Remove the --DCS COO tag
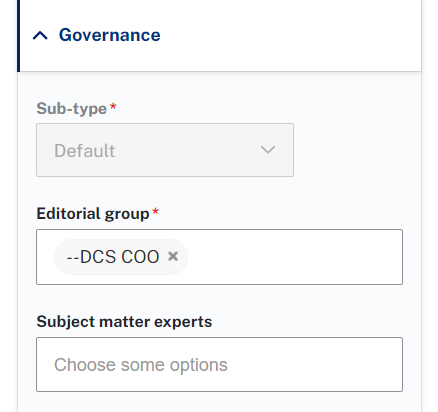The height and width of the screenshot is (412, 438). coord(173,256)
